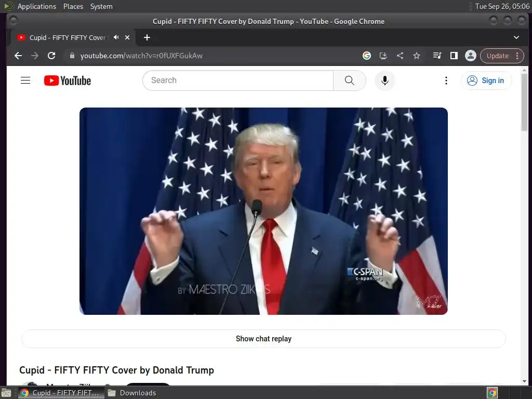The image size is (532, 399).
Task: Select the Cupid - FIFTY FIFTY Cover tab
Action: tap(68, 37)
